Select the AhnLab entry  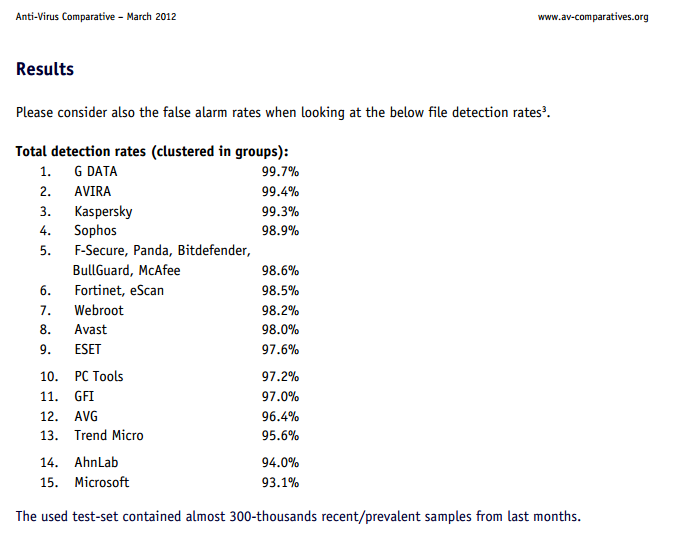(96, 462)
